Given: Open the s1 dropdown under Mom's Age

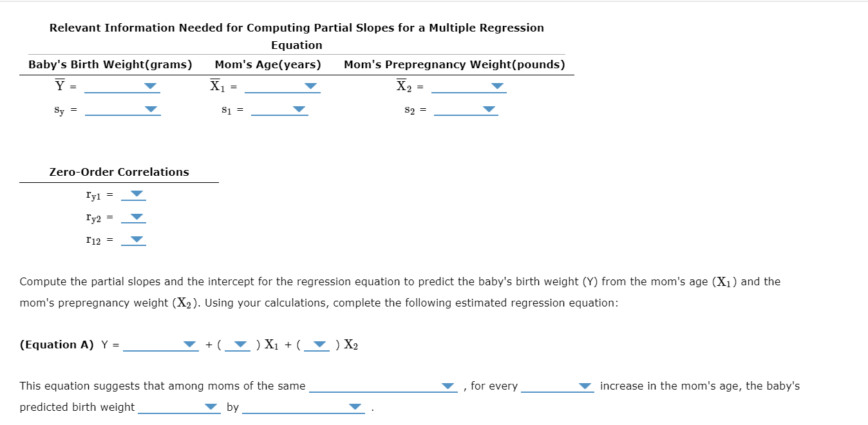Looking at the screenshot, I should coord(297,109).
